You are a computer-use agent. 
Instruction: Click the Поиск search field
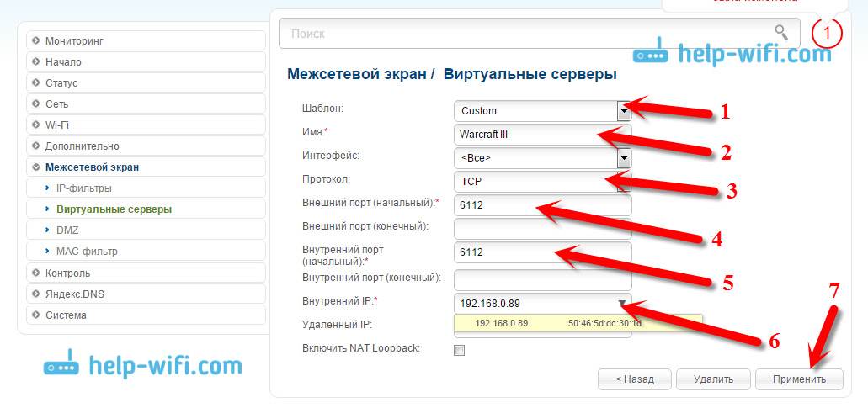540,34
